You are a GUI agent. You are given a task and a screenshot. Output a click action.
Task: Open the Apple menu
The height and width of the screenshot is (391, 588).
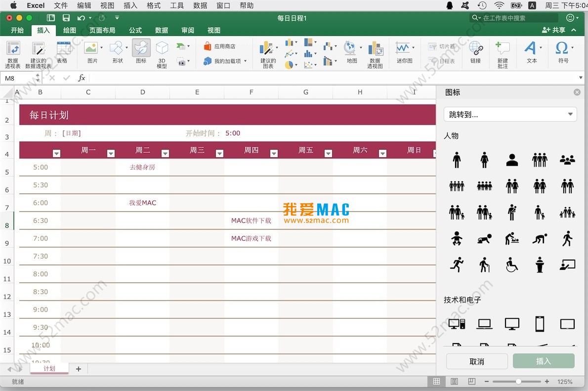[x=13, y=5]
